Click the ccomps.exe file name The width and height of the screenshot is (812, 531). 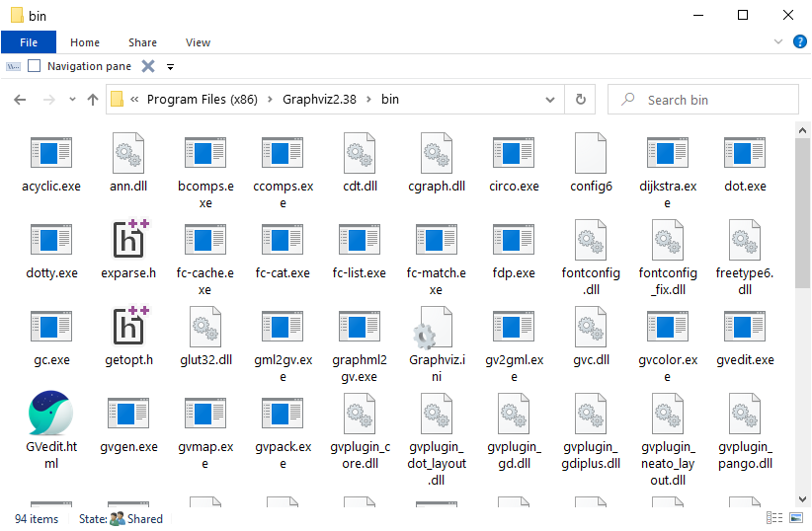tap(283, 194)
